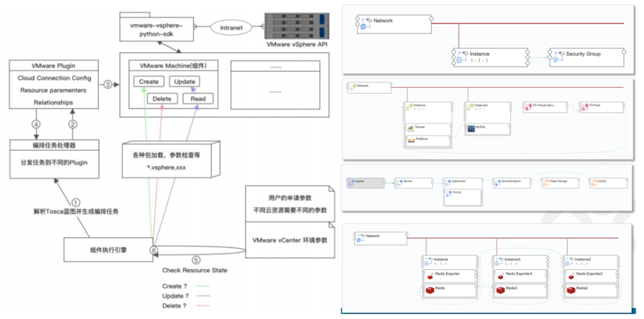This screenshot has width=644, height=319.
Task: Click the Deployment node icon
Action: pos(448,182)
